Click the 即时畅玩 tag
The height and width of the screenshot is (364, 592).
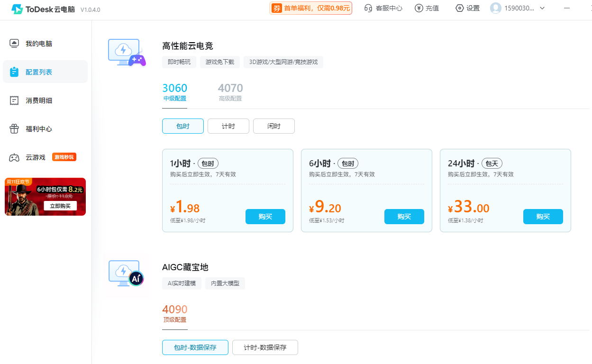pyautogui.click(x=179, y=62)
